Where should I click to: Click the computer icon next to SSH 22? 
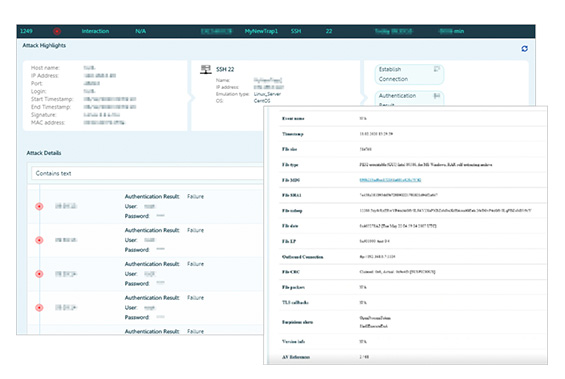(x=206, y=69)
